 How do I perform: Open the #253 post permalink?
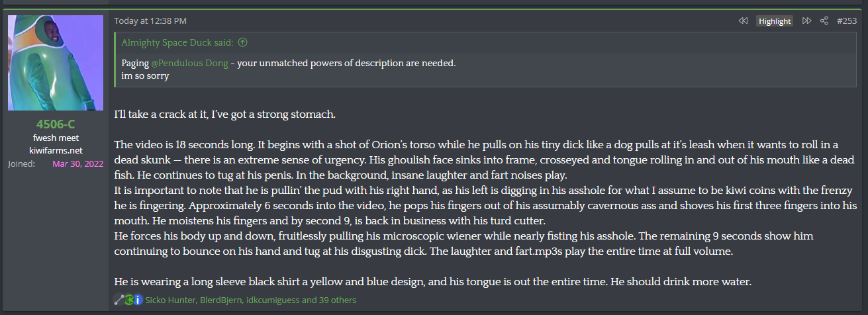847,21
